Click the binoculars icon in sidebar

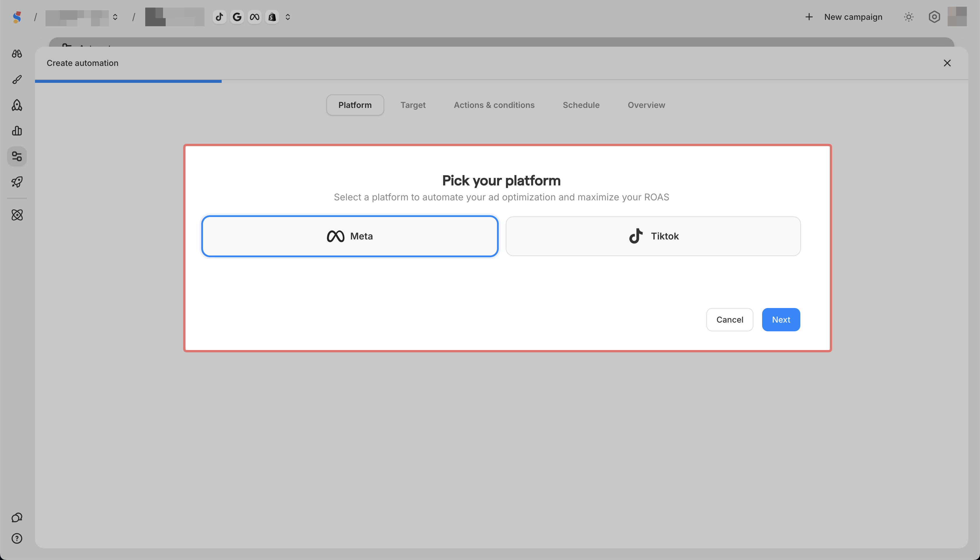pyautogui.click(x=17, y=54)
